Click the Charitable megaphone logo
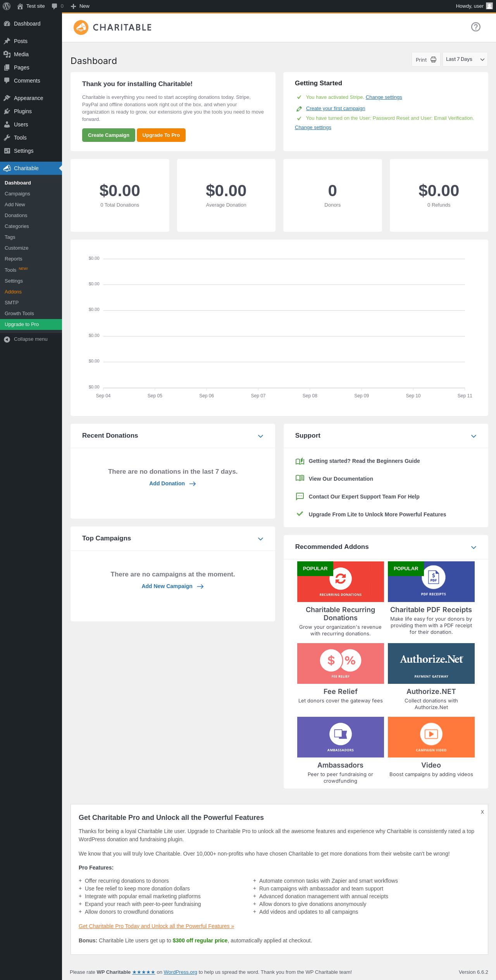The image size is (496, 980). click(81, 28)
